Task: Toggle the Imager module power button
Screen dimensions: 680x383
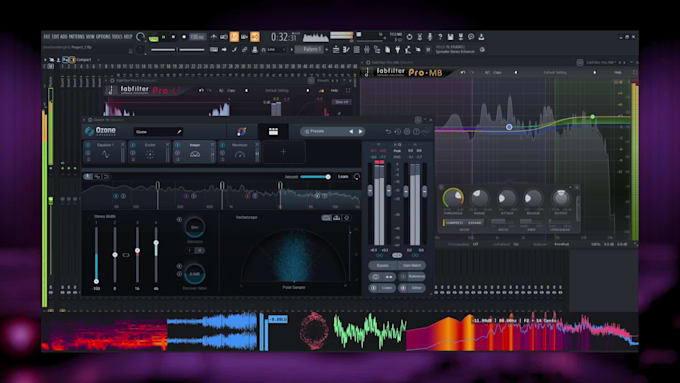Action: [178, 145]
